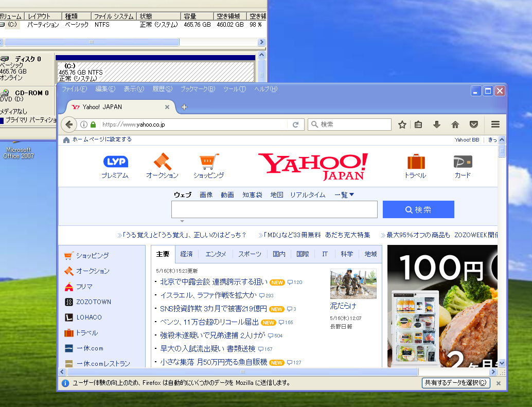Open the search options arrow below Yahoo search box
The width and height of the screenshot is (532, 407).
(182, 221)
